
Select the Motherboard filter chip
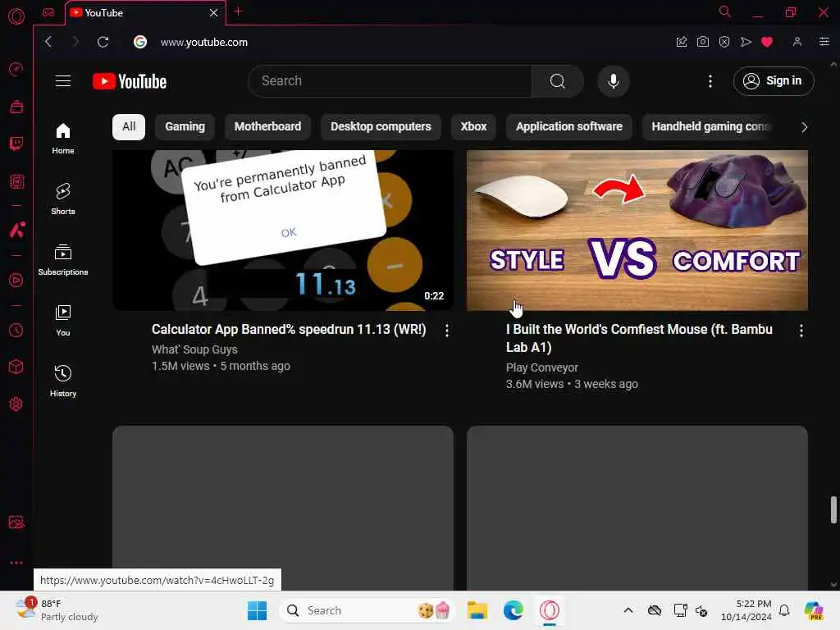[268, 127]
